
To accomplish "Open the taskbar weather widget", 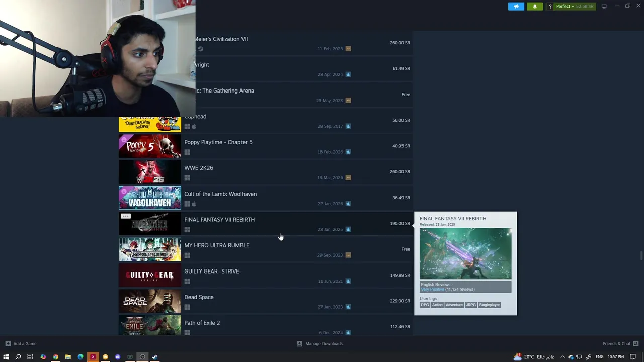I will pos(533,357).
